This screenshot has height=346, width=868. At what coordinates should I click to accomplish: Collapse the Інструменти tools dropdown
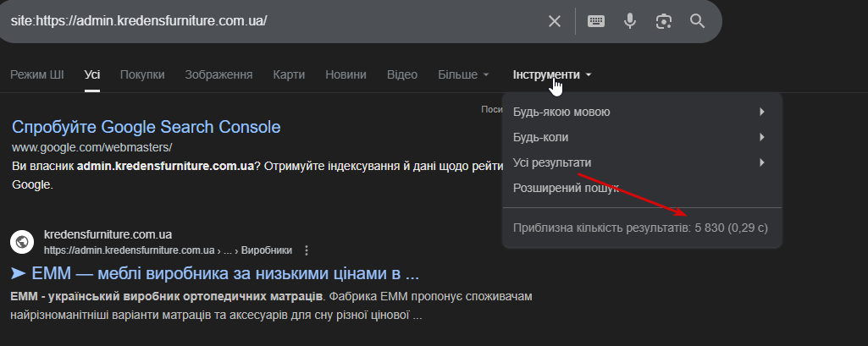coord(552,74)
